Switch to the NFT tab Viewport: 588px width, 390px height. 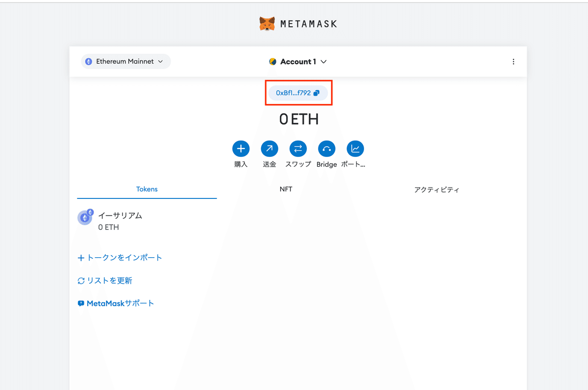(x=286, y=189)
